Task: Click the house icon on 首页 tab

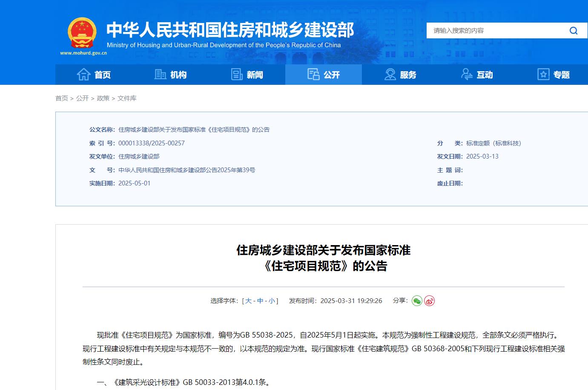Action: click(84, 74)
